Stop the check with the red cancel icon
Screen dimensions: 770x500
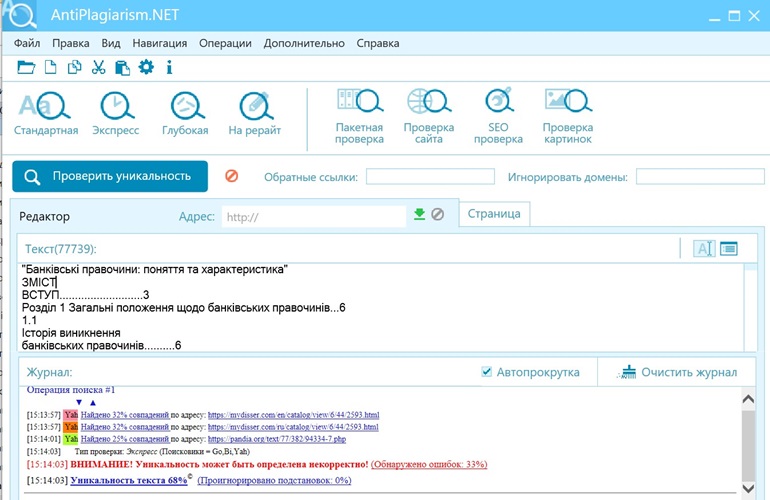point(231,176)
